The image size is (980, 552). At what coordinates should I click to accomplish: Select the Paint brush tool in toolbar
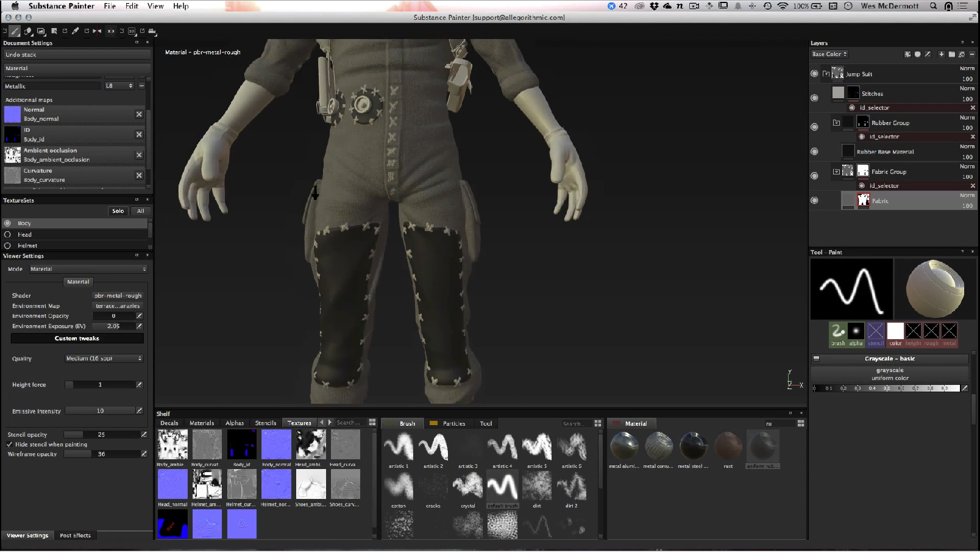click(15, 30)
